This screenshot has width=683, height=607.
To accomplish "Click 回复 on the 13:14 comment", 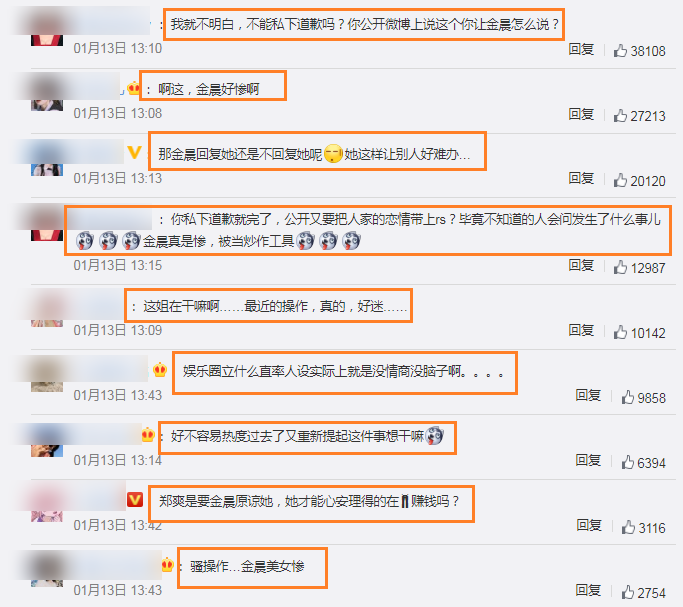I will coord(588,460).
